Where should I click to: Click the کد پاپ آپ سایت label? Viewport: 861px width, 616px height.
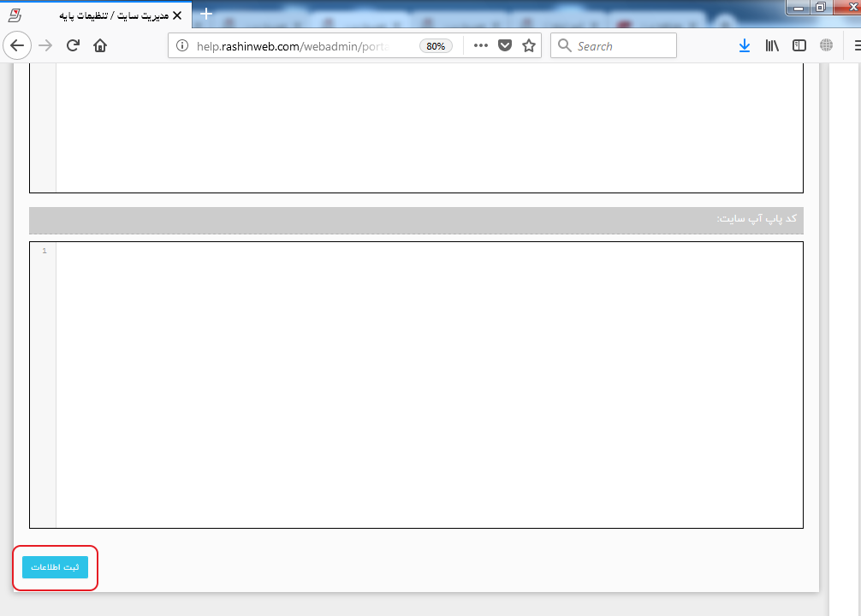pyautogui.click(x=757, y=218)
